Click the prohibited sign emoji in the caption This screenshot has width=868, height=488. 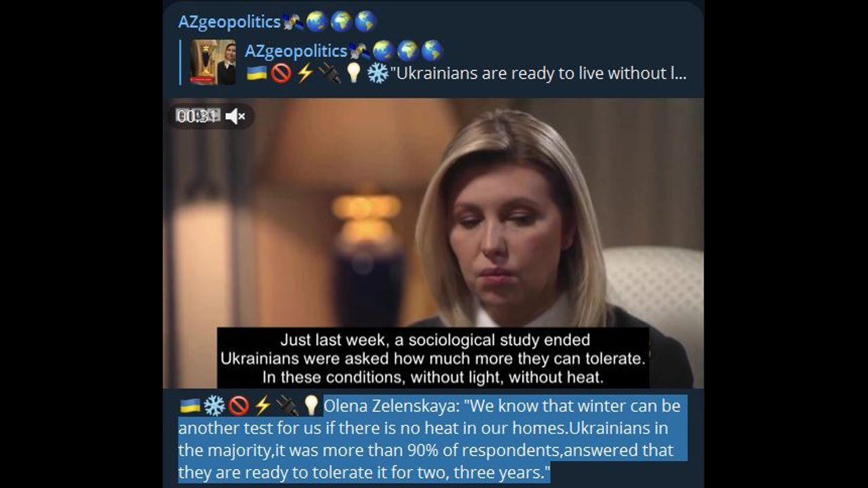[x=239, y=406]
